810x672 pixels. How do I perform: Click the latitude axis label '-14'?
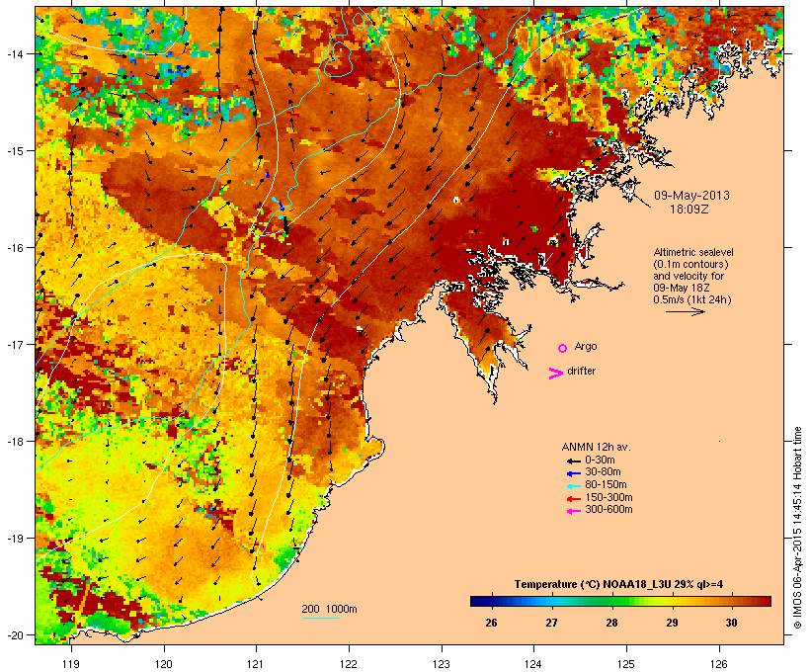(14, 53)
